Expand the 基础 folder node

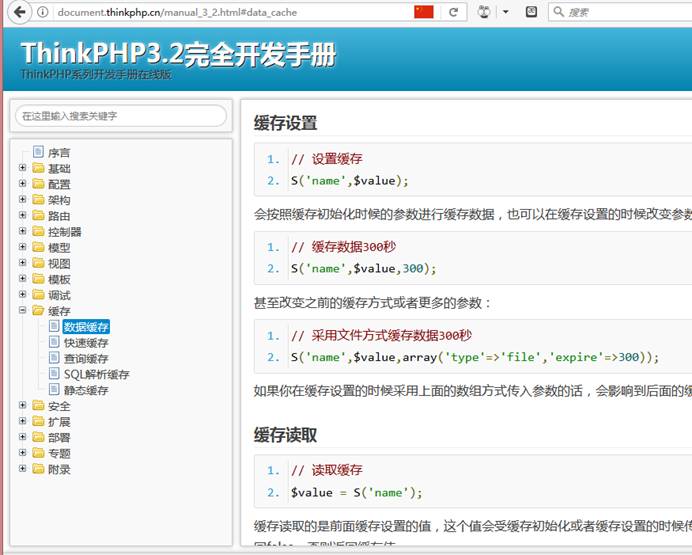click(x=23, y=168)
